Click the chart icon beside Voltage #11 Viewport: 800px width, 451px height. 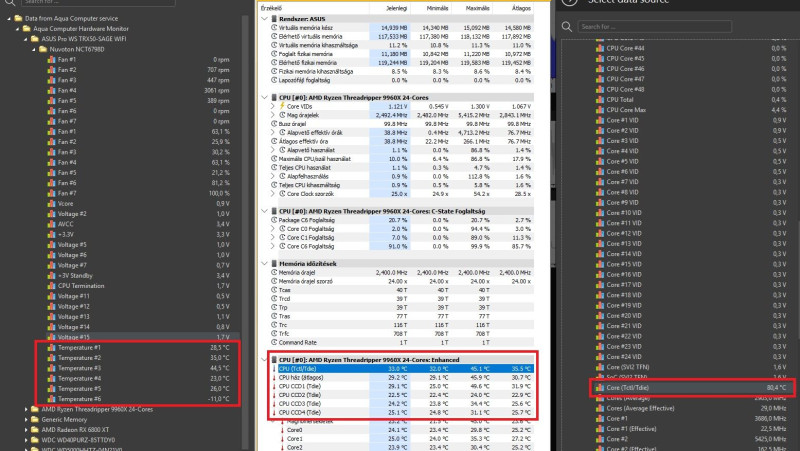click(51, 296)
